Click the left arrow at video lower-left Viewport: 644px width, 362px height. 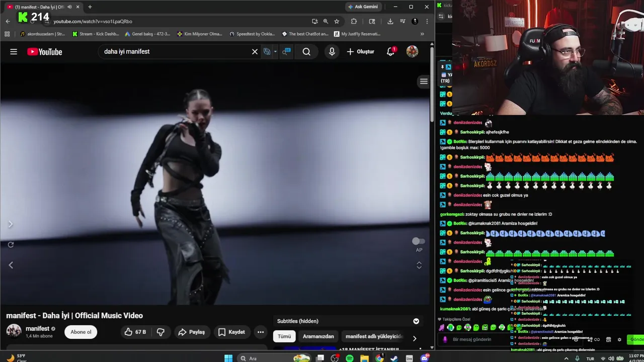[11, 265]
